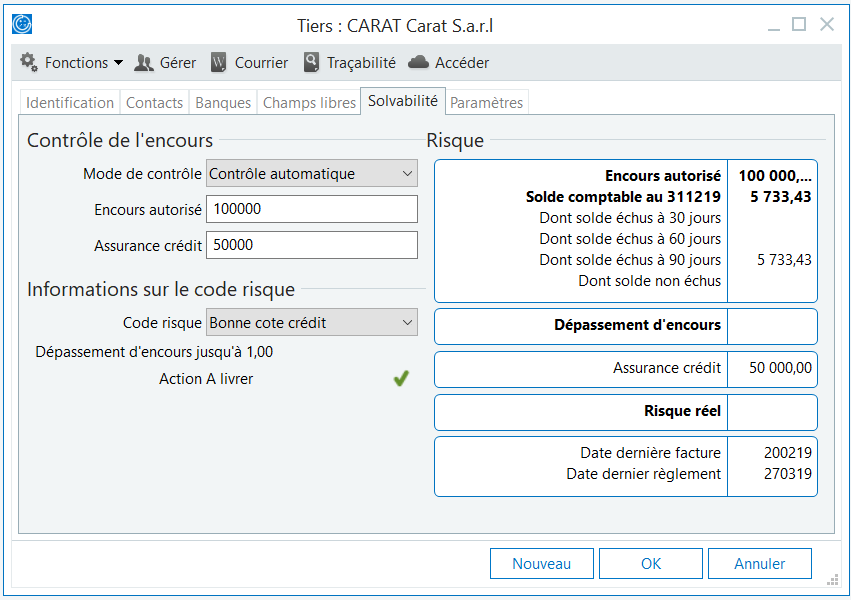Open the Fonctions menu arrow
851x600 pixels.
(118, 63)
